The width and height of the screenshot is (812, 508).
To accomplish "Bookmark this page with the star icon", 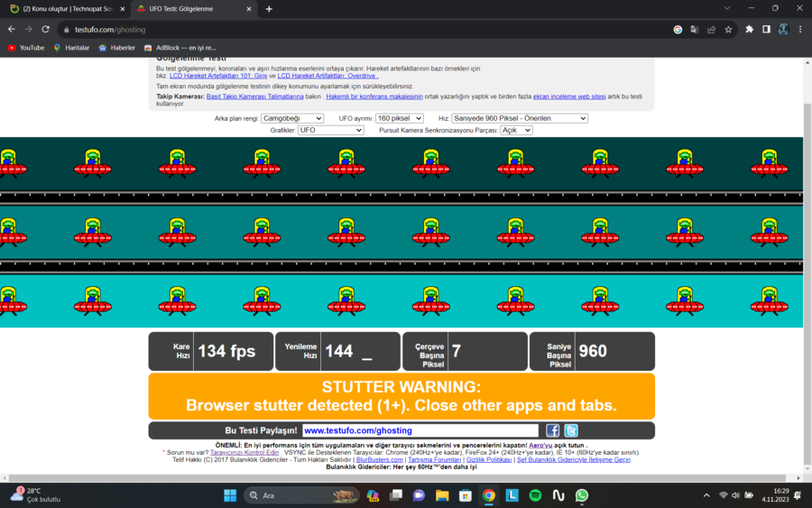I will (728, 30).
